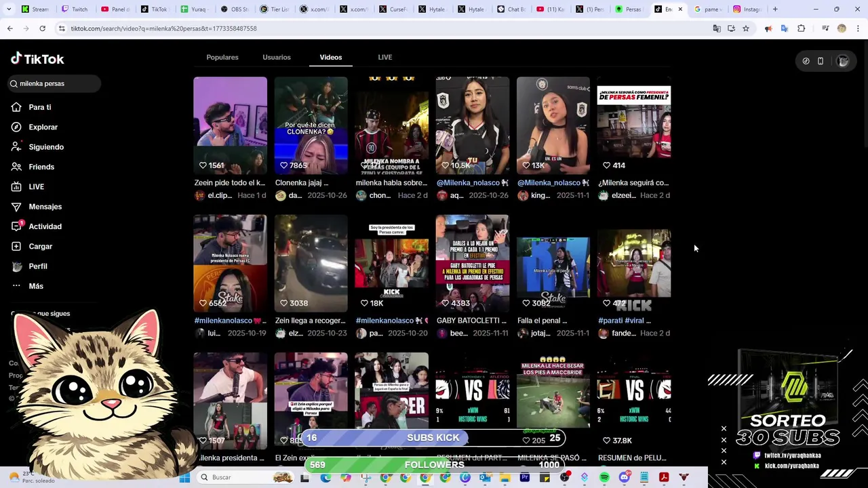Open Actividad notifications
The image size is (868, 488).
coord(36,226)
